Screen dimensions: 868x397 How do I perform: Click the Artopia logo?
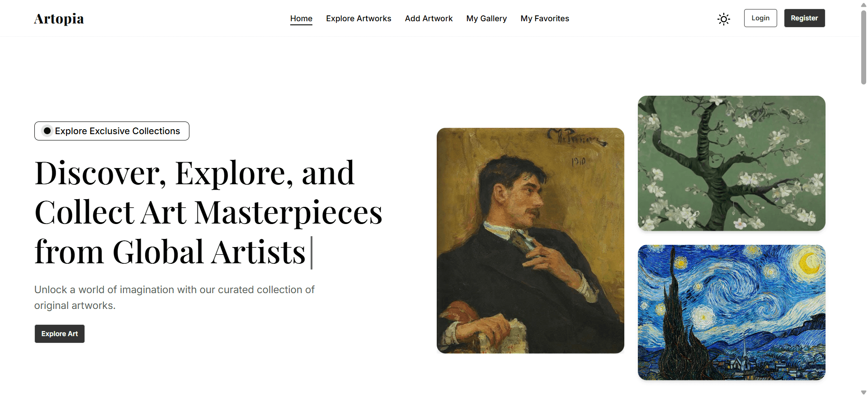(59, 19)
